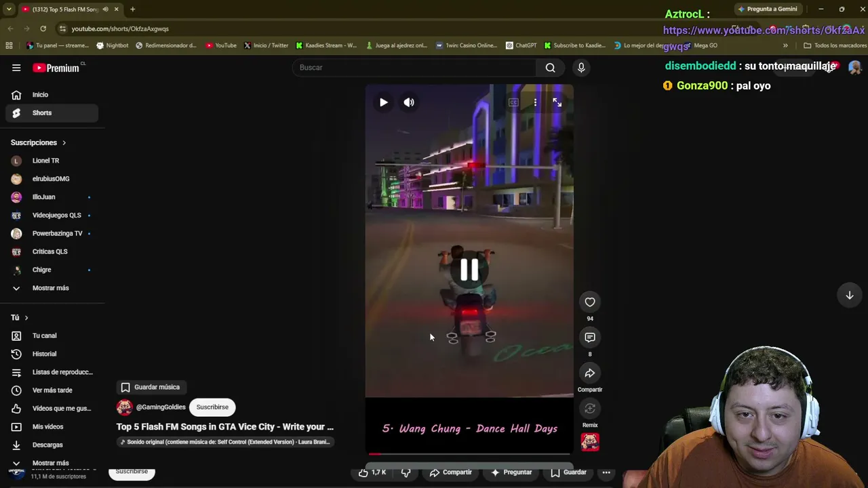Image resolution: width=868 pixels, height=488 pixels.
Task: Open the YouTube guide hamburger menu
Action: (x=16, y=68)
